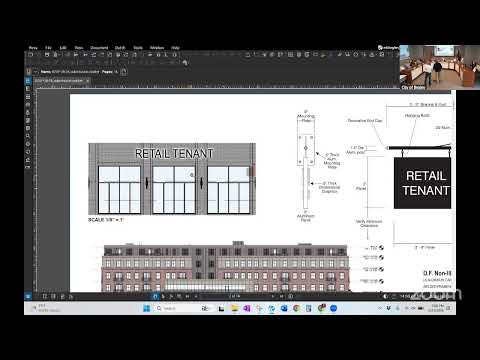Open the File menu
Viewport: 480px width, 360px height.
(x=48, y=48)
